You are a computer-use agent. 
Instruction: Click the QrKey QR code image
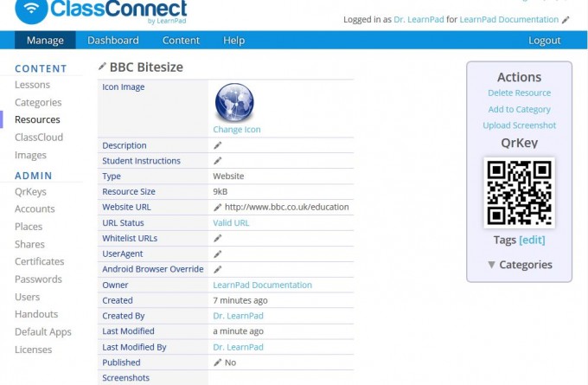click(520, 193)
